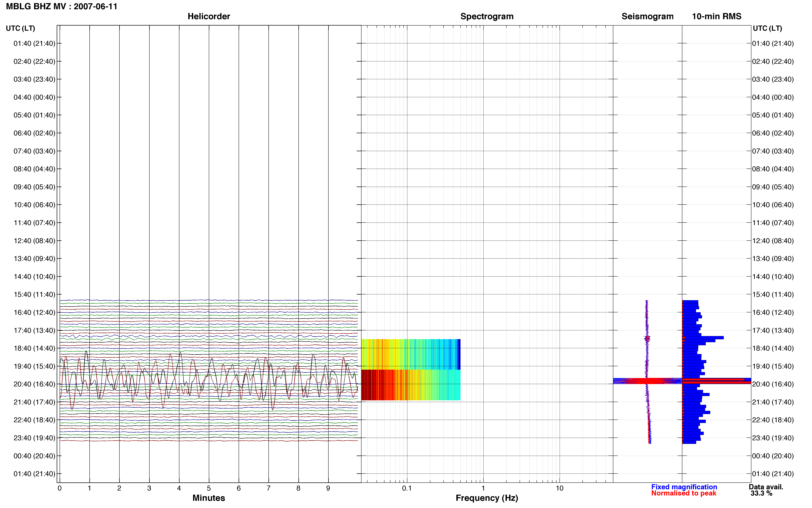Click the 'Seismogram' panel heading
Image resolution: width=812 pixels, height=508 pixels.
tap(648, 16)
